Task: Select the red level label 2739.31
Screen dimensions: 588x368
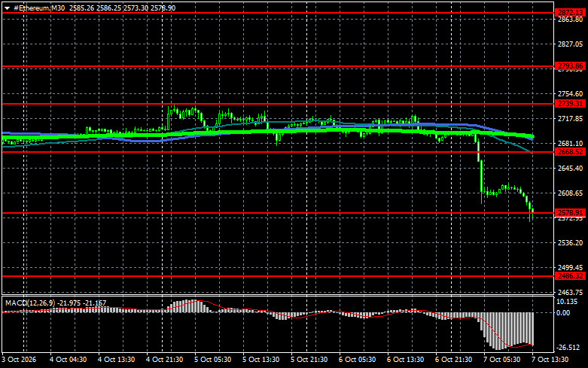Action: (x=570, y=104)
